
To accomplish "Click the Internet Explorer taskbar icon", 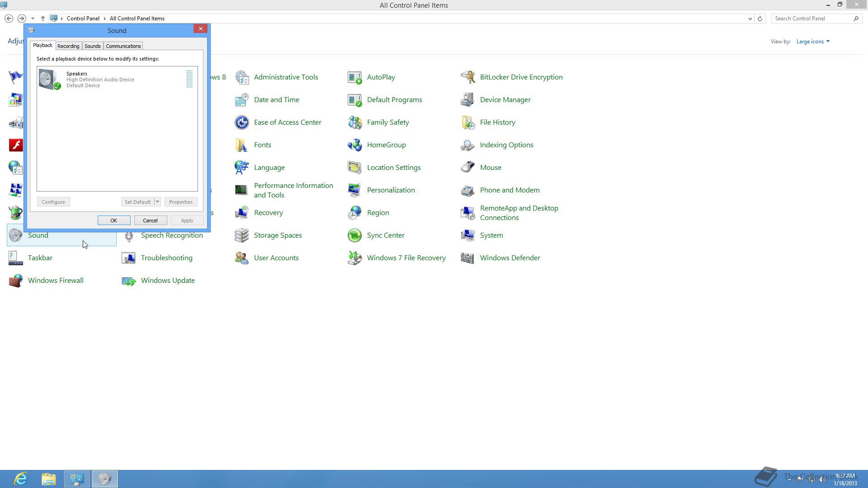I will [x=21, y=479].
